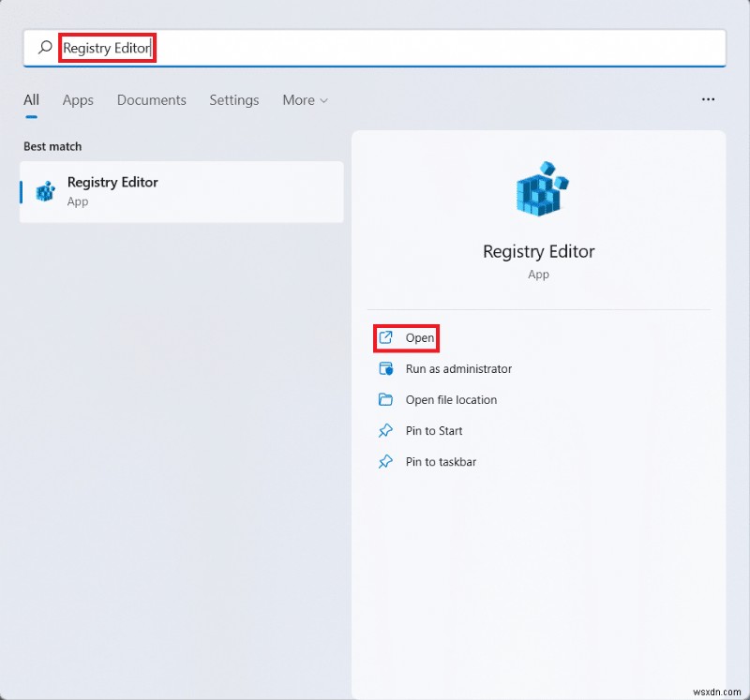Expand the More tab chevron
The height and width of the screenshot is (700, 750).
point(324,100)
